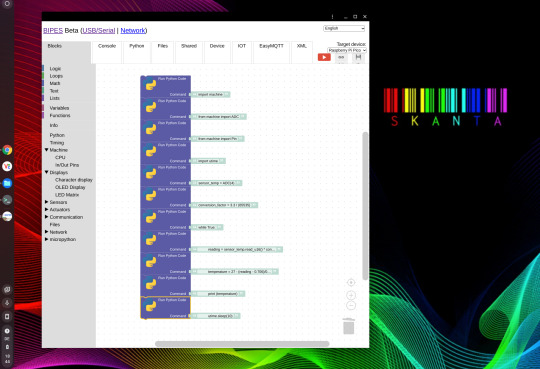Open the Target device dropdown
Screen dimensions: 540x369
(x=346, y=50)
